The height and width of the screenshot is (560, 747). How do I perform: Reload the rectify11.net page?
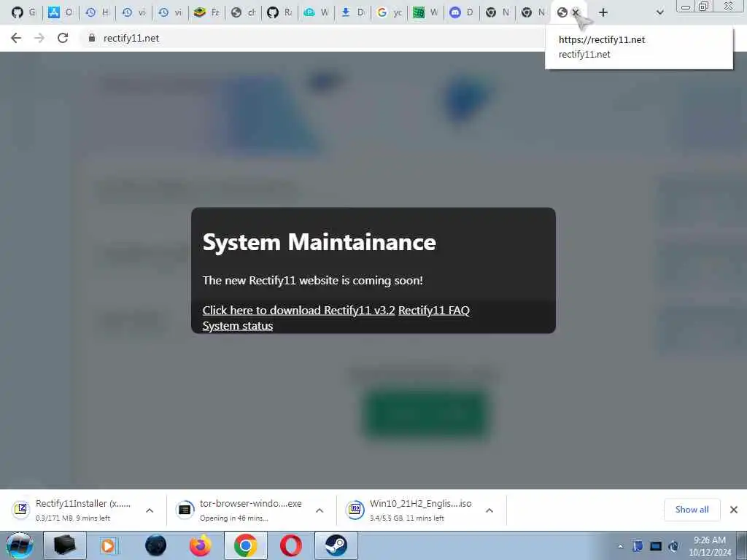tap(63, 38)
